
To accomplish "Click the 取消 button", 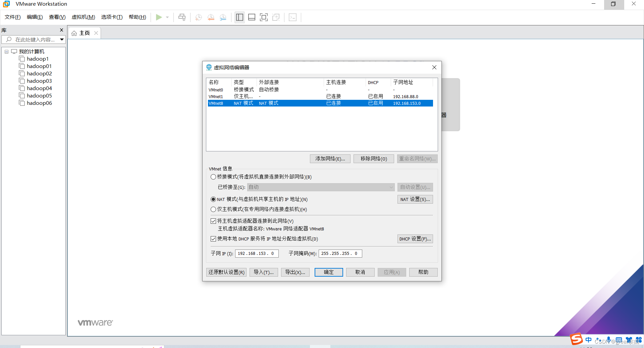I will click(x=360, y=272).
